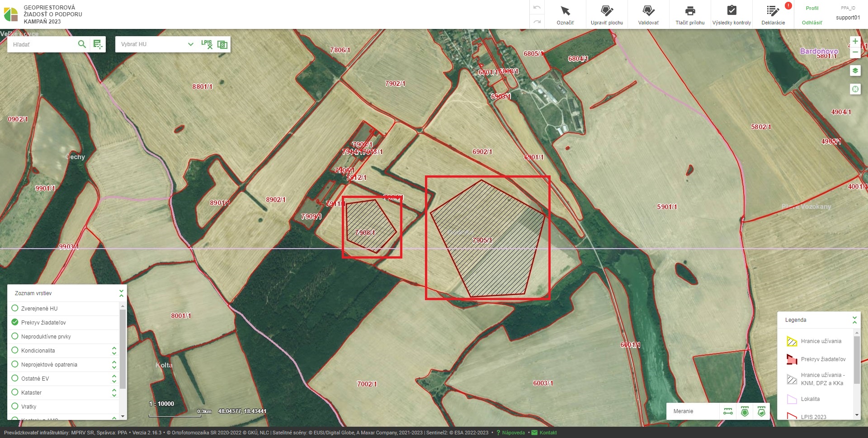
Task: Click the layer list scrollbar
Action: (x=123, y=348)
